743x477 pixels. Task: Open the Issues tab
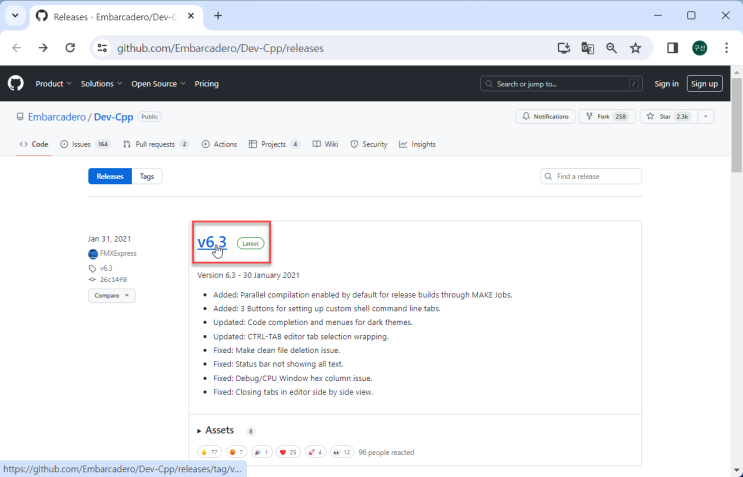pyautogui.click(x=85, y=144)
